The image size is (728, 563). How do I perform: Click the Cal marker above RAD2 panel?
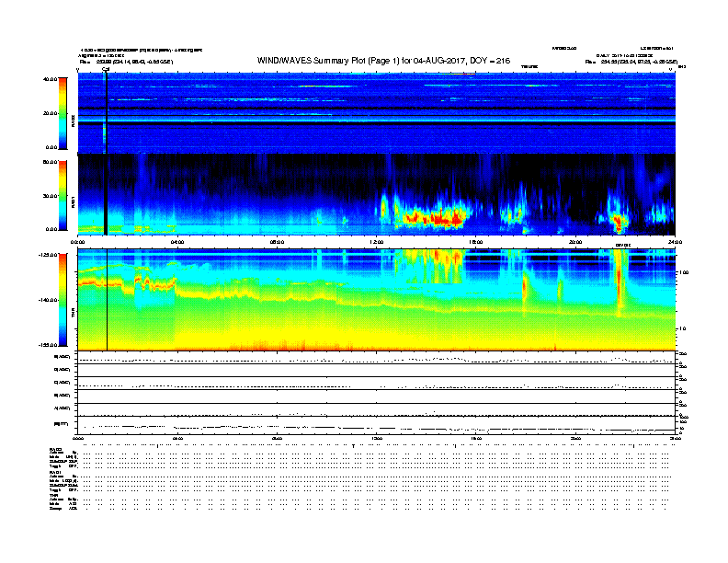pos(106,70)
